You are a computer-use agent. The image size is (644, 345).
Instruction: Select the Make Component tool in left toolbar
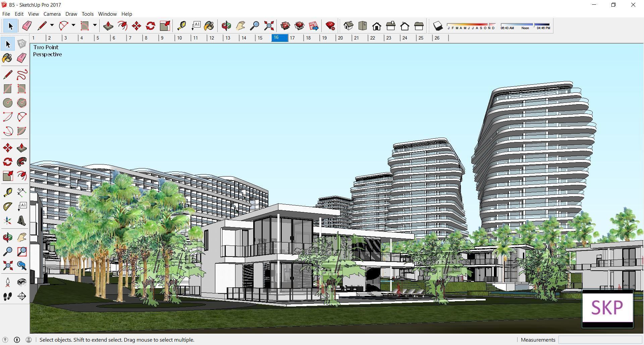22,44
